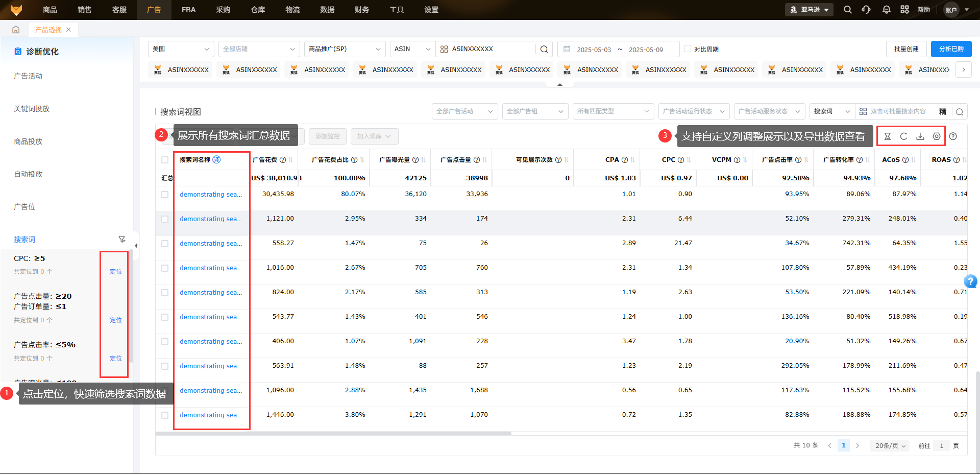Click the customer support headset icon
The image size is (980, 474).
(866, 10)
